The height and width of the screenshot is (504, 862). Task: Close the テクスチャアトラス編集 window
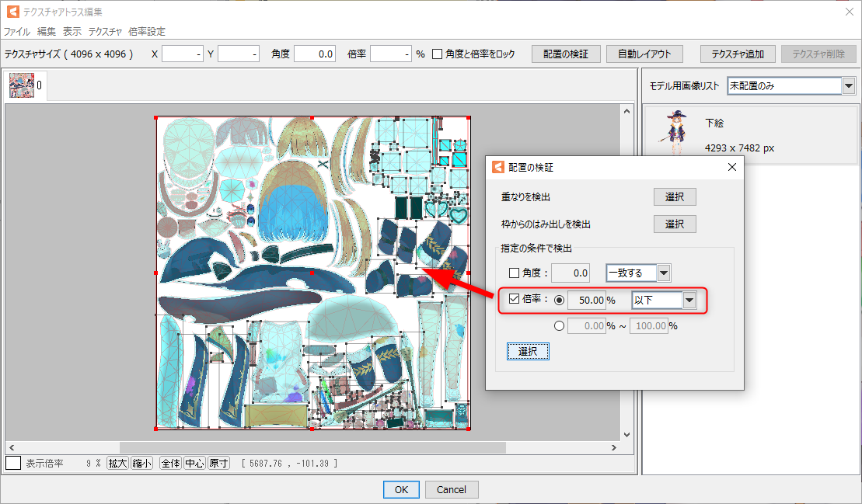click(x=850, y=12)
